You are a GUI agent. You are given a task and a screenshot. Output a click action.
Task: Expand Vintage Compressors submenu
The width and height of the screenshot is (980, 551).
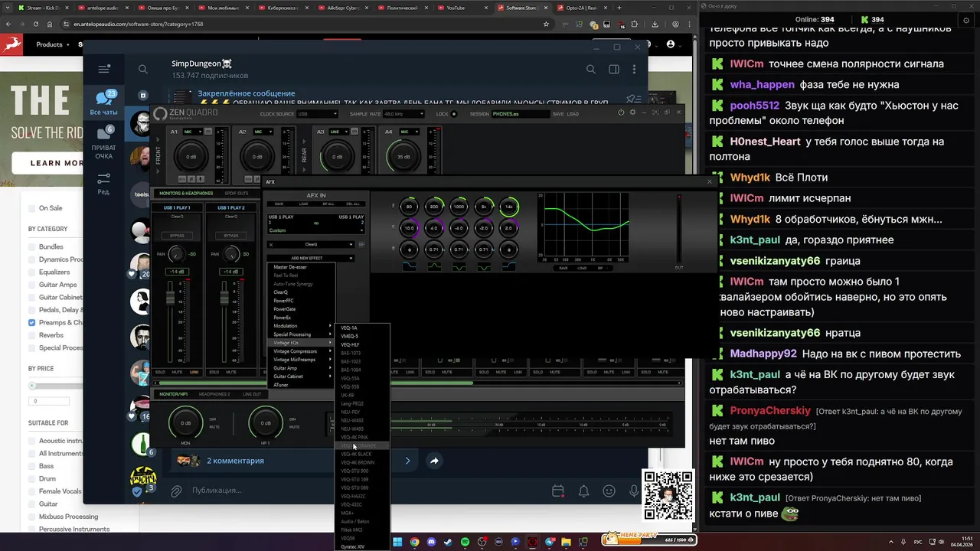[302, 351]
